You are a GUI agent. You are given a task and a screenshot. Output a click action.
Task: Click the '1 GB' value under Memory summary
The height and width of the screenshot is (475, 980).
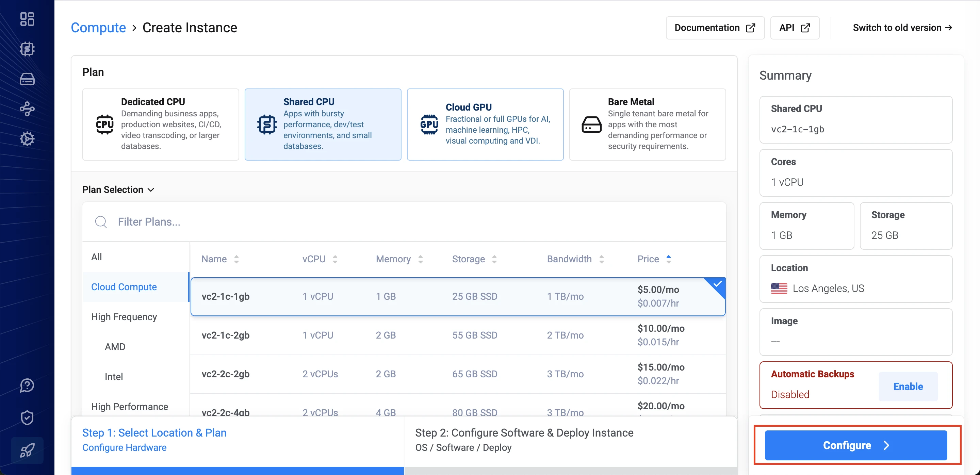tap(781, 235)
